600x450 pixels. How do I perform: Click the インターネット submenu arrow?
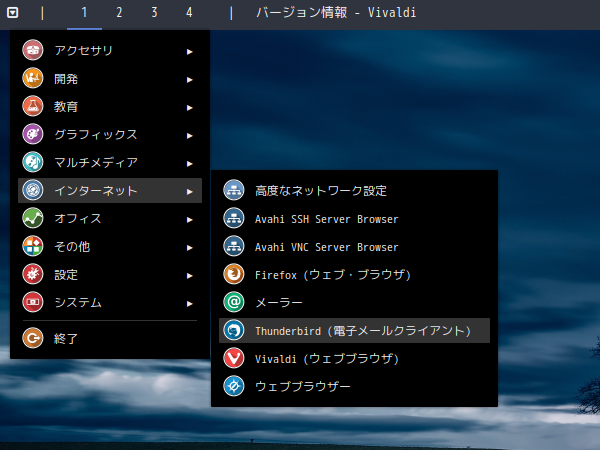(x=189, y=192)
